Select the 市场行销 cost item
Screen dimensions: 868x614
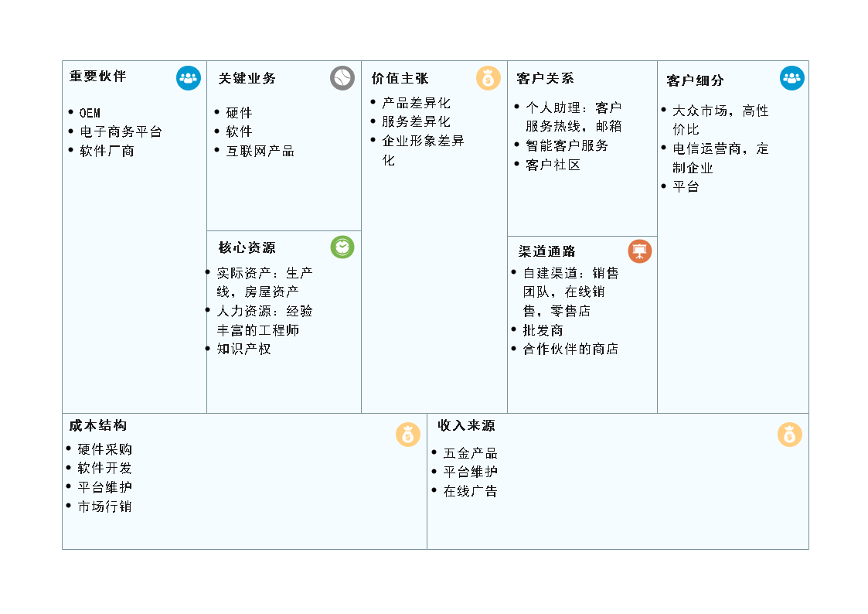pos(104,507)
